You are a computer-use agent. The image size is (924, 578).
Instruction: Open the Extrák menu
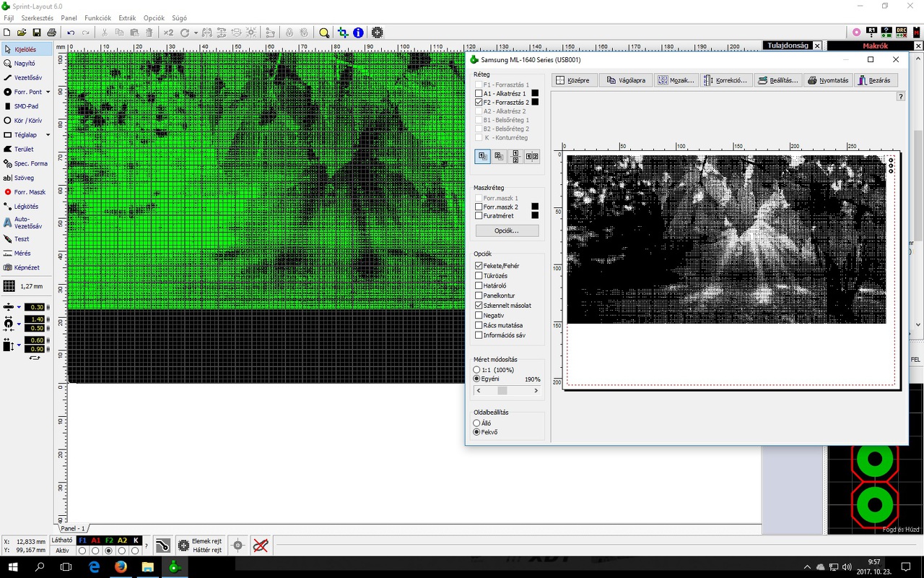[x=126, y=18]
